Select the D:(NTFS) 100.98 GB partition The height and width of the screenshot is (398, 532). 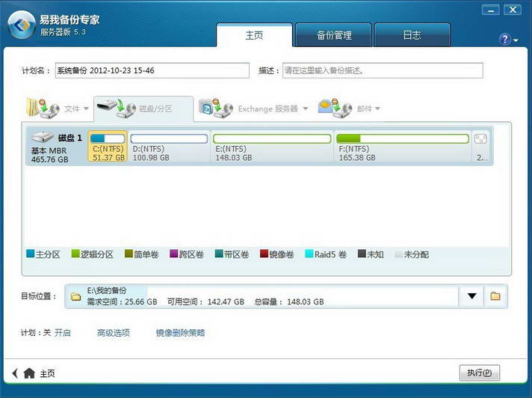(x=169, y=147)
